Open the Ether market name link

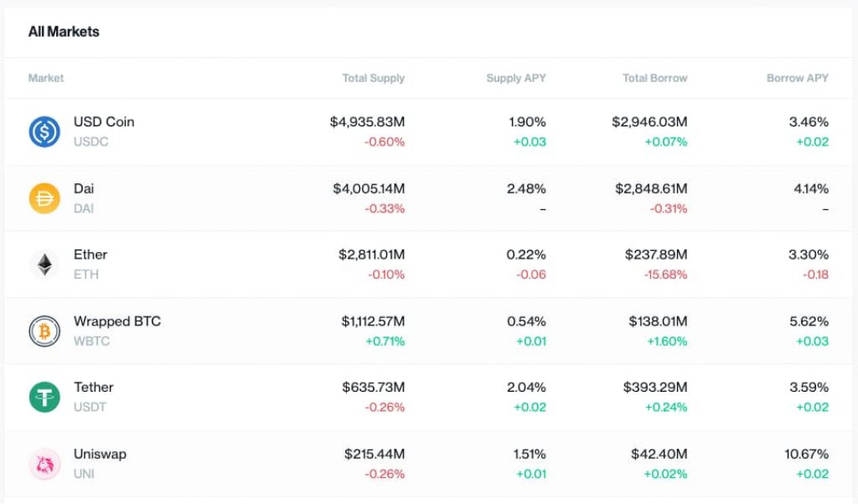point(90,255)
